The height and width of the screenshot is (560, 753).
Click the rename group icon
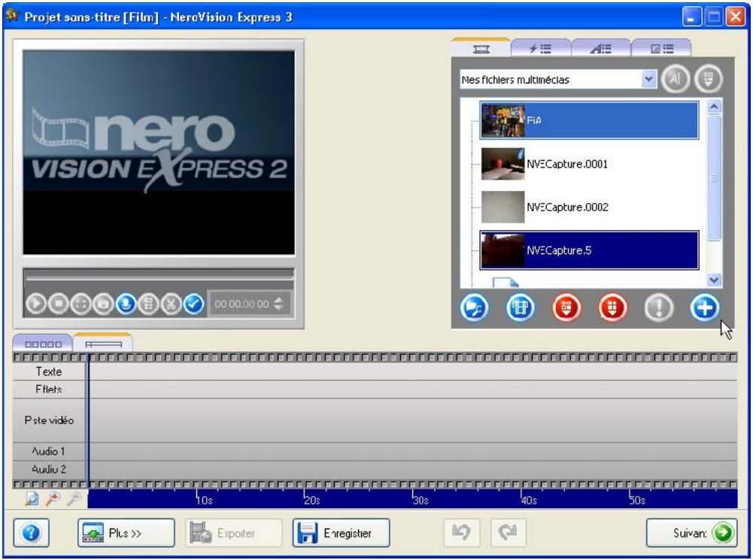point(676,79)
